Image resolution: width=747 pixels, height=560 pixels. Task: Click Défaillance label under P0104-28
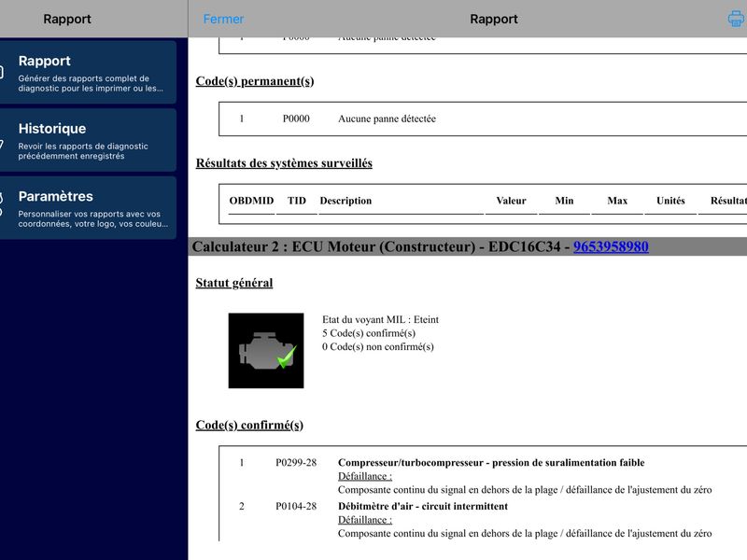365,520
